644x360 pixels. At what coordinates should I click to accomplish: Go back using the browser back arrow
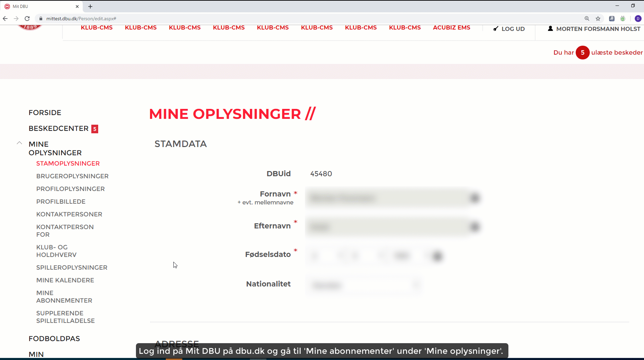click(x=5, y=19)
